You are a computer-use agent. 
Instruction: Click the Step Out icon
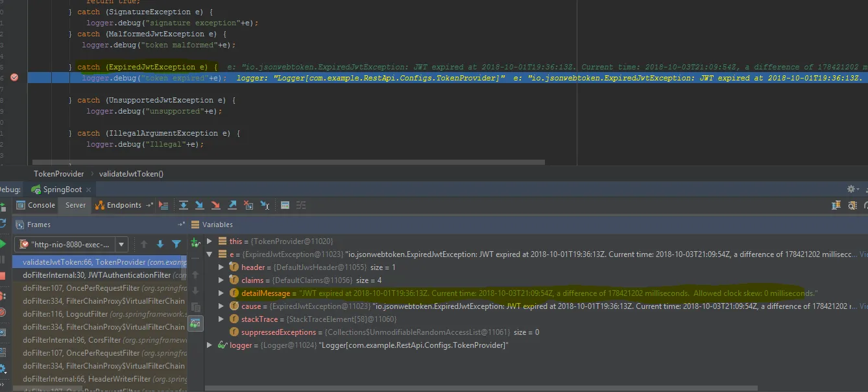pos(232,205)
